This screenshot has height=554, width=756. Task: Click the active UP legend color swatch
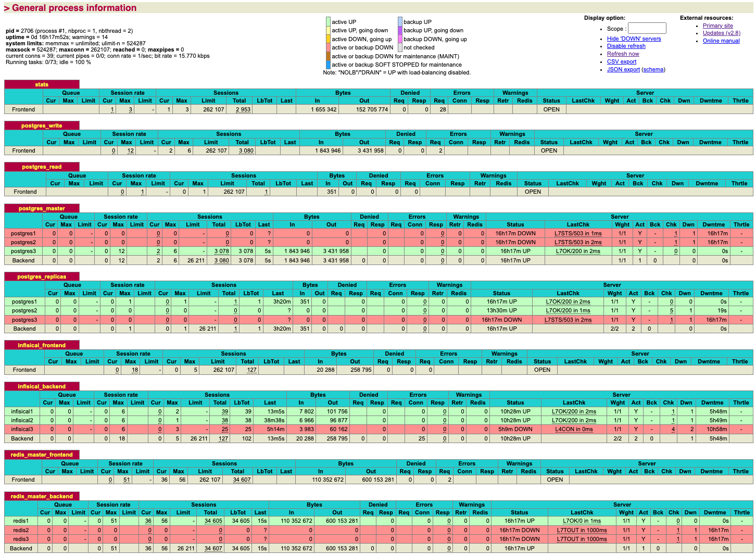click(x=328, y=22)
